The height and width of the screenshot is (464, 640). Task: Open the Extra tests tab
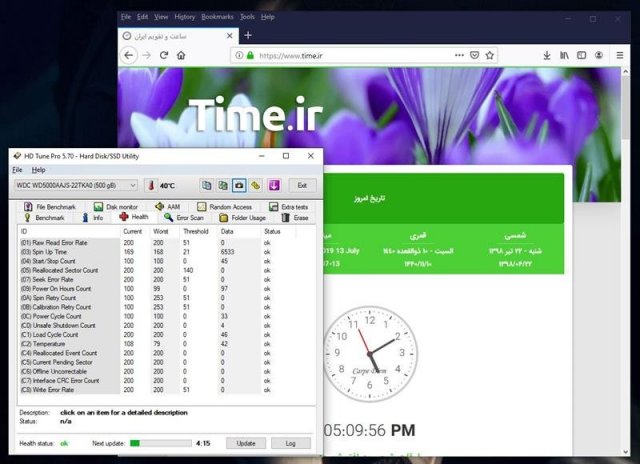tap(289, 207)
